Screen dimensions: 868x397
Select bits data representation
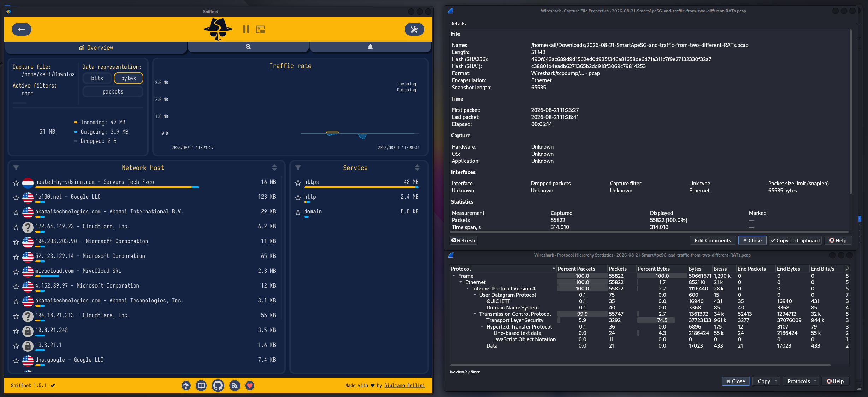tap(97, 78)
